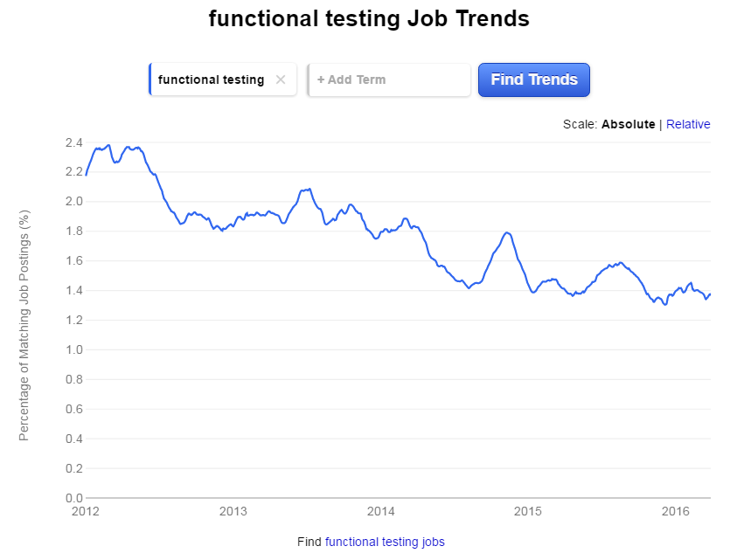Click the late-2014 peak on the trend line

tap(507, 232)
